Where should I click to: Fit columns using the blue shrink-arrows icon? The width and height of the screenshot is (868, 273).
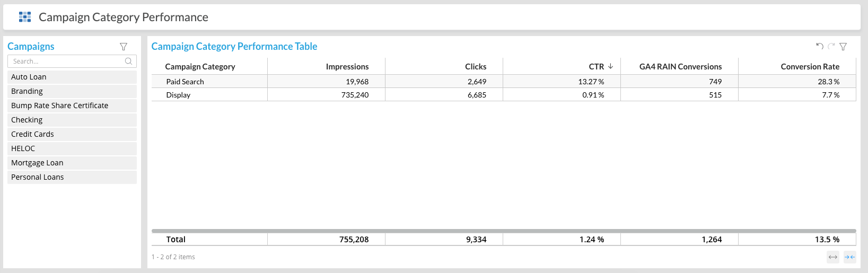[x=849, y=257]
